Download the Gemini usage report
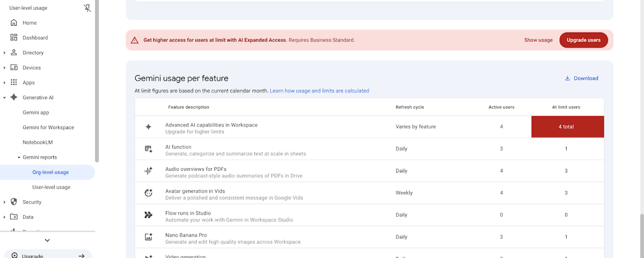This screenshot has width=644, height=258. (x=581, y=78)
